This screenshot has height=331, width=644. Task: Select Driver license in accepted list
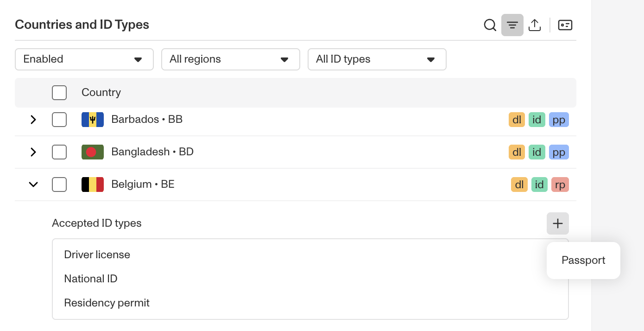[97, 255]
